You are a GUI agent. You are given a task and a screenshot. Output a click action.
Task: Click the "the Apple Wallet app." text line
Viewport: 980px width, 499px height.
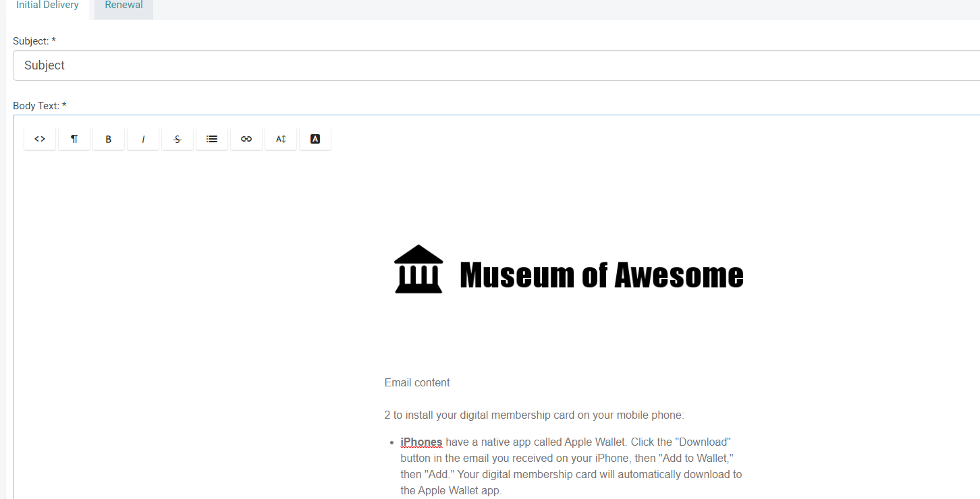click(x=451, y=491)
